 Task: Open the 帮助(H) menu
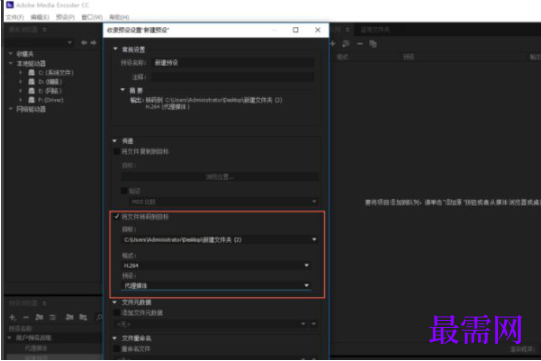(x=119, y=17)
